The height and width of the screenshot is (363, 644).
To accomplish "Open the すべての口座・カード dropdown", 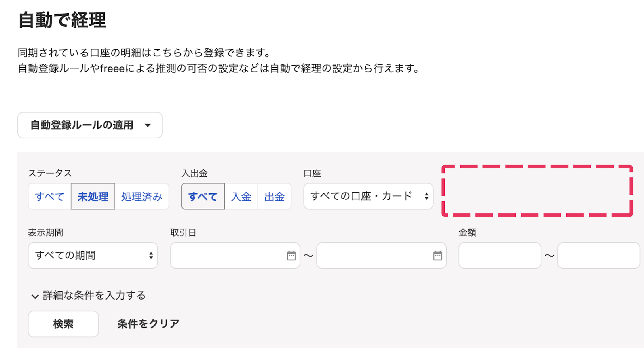I will pyautogui.click(x=368, y=196).
